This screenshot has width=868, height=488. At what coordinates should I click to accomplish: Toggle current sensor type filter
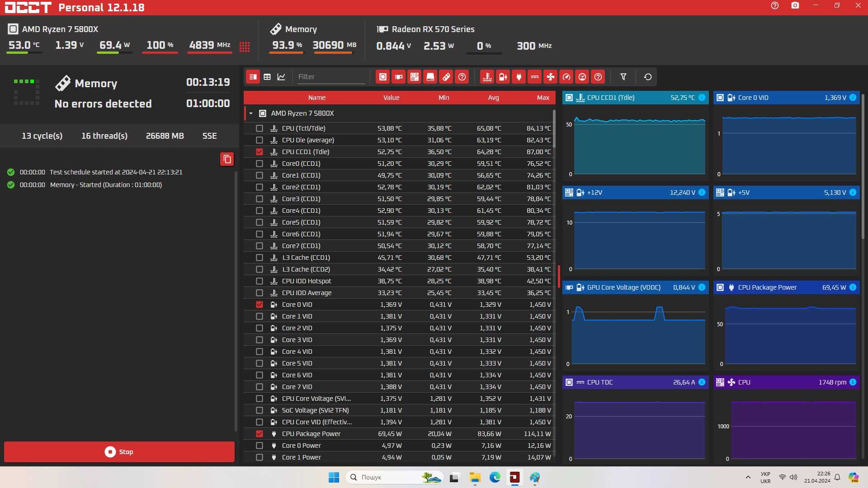coord(535,77)
